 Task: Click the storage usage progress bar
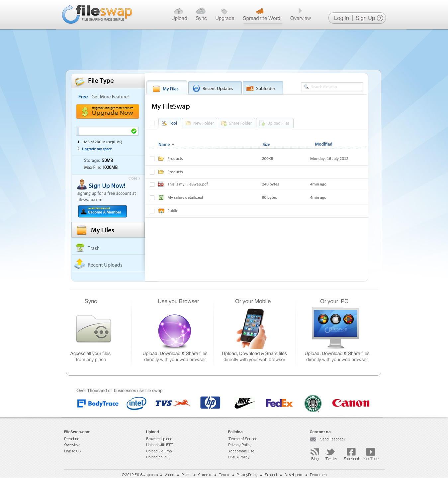coord(107,131)
